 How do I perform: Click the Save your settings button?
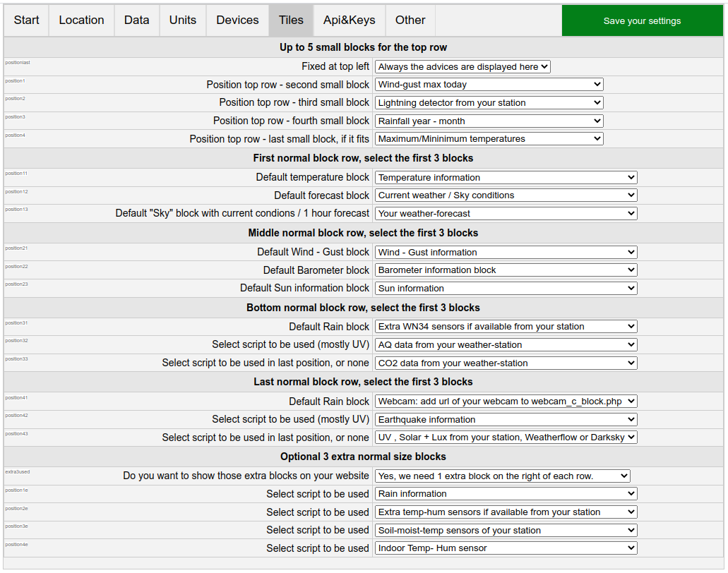pos(642,20)
